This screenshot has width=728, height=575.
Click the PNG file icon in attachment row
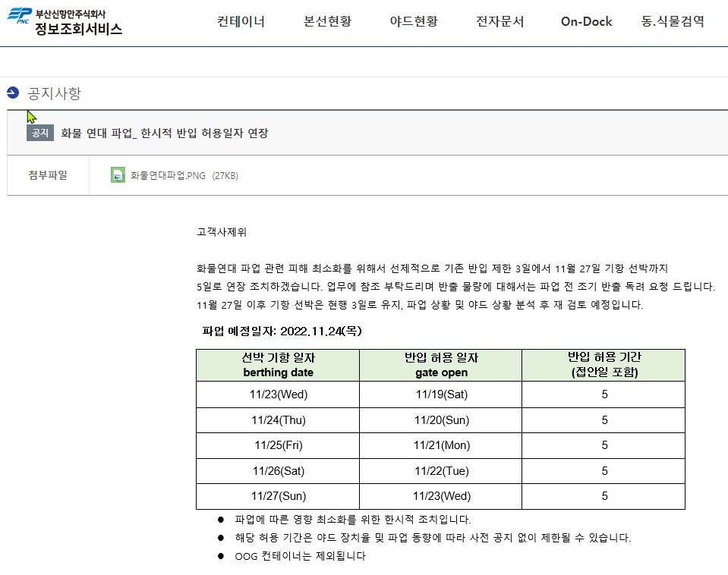coord(118,175)
